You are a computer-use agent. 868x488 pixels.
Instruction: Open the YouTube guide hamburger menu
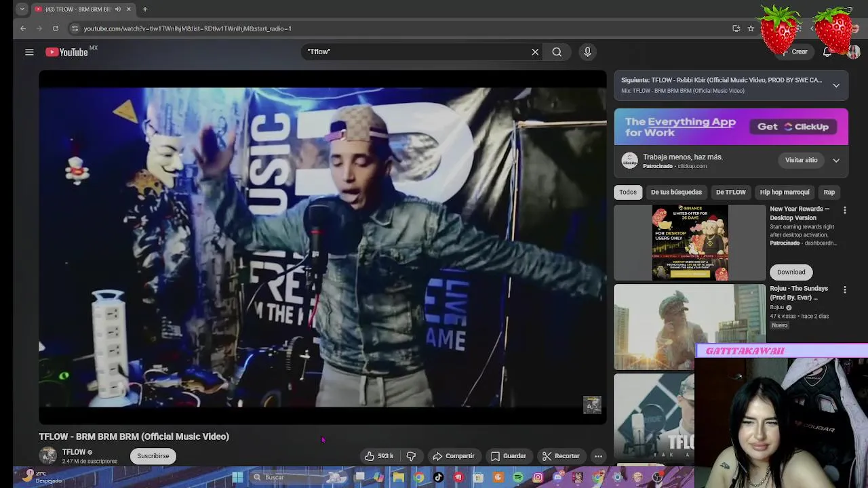(x=29, y=52)
